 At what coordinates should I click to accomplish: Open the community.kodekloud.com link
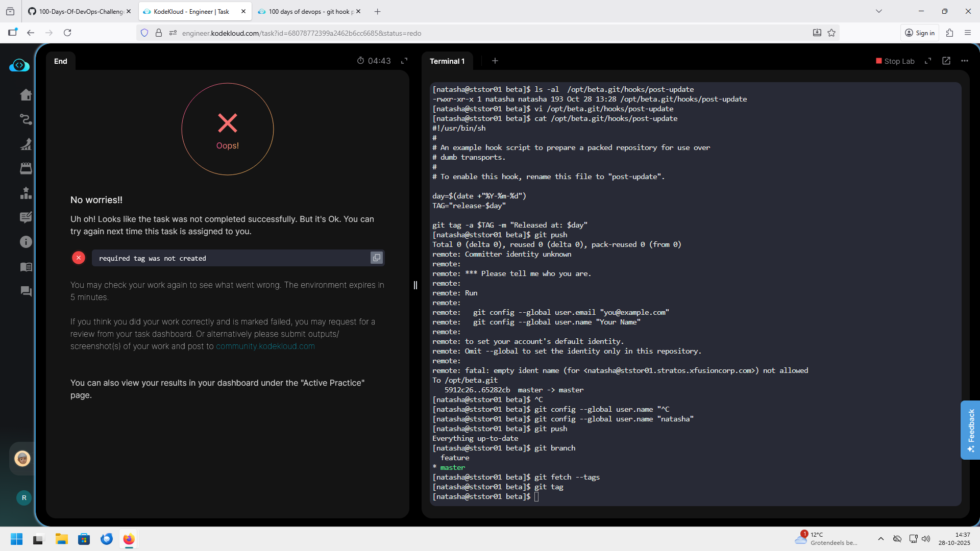point(265,346)
